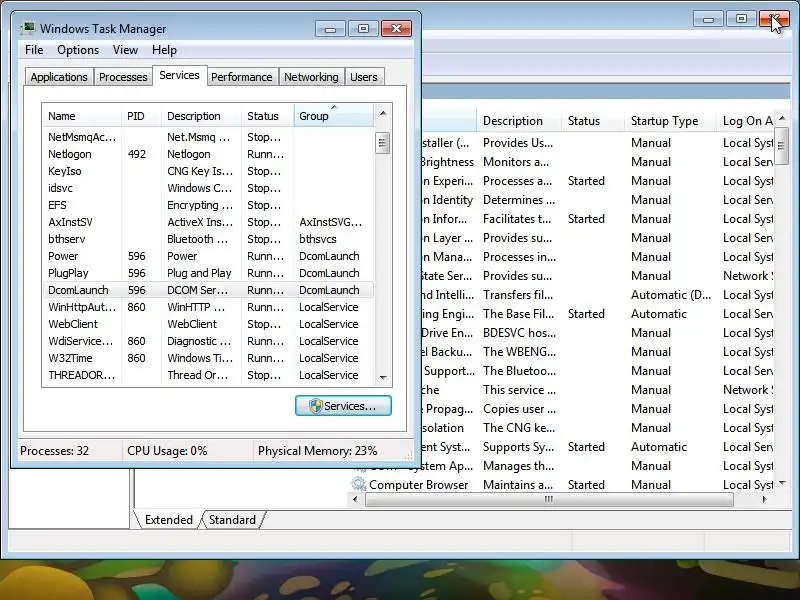Select the idsvc service row
This screenshot has height=600, width=800.
208,188
